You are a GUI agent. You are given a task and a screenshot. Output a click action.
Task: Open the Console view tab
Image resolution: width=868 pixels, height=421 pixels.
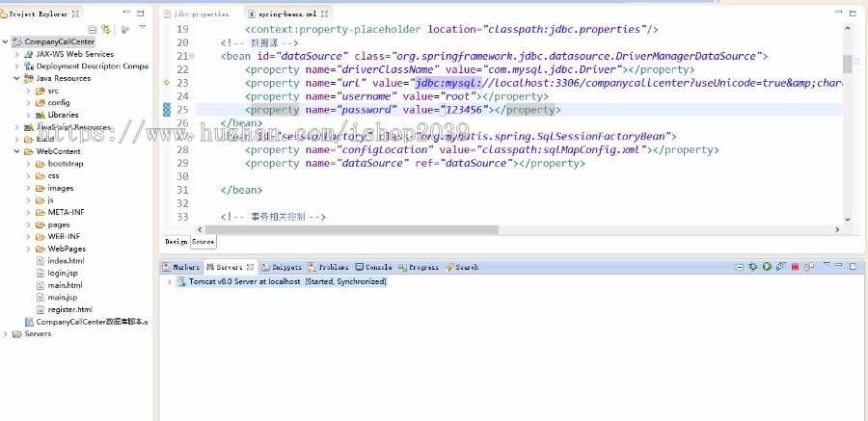click(373, 267)
